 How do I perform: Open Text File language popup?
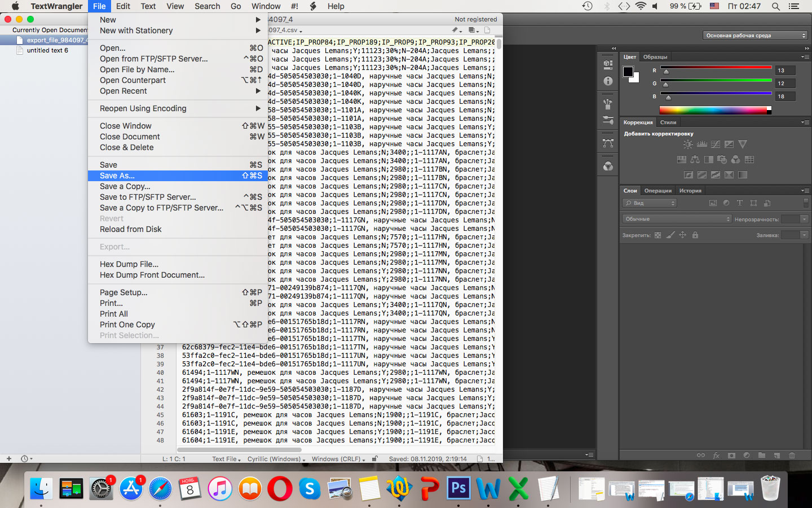click(226, 459)
